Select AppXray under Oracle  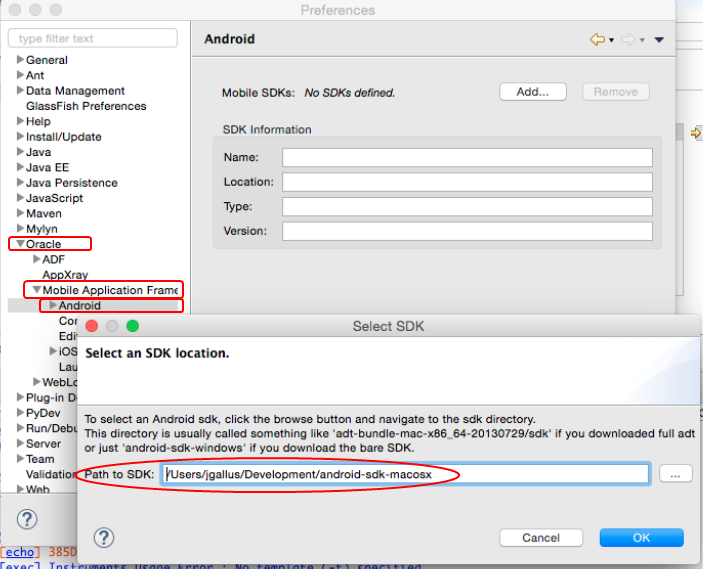click(x=65, y=275)
